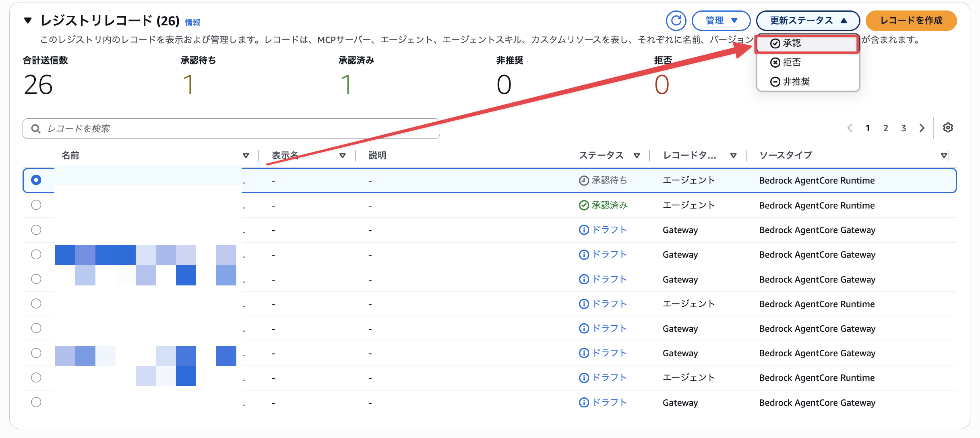The width and height of the screenshot is (980, 438).
Task: Go to page 3
Action: pyautogui.click(x=904, y=128)
